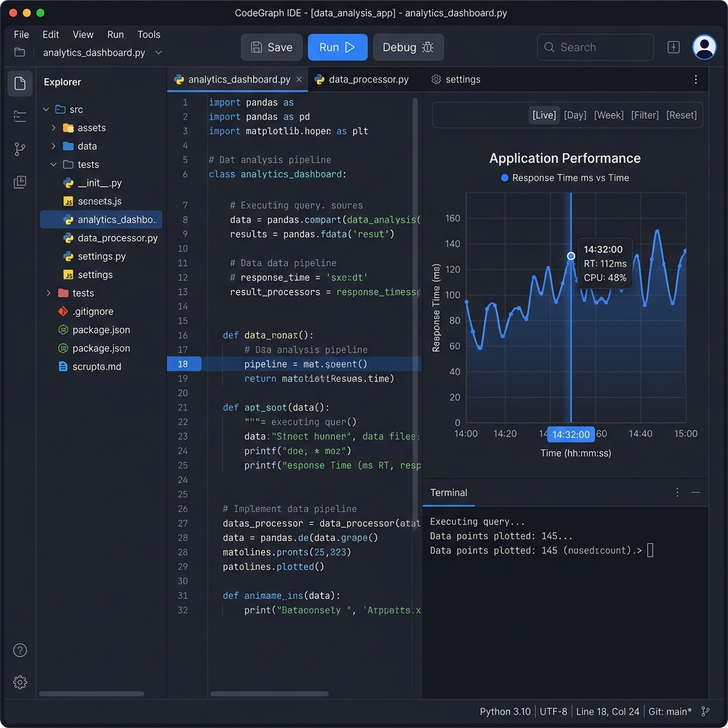
Task: Click the help question mark icon
Action: [20, 650]
